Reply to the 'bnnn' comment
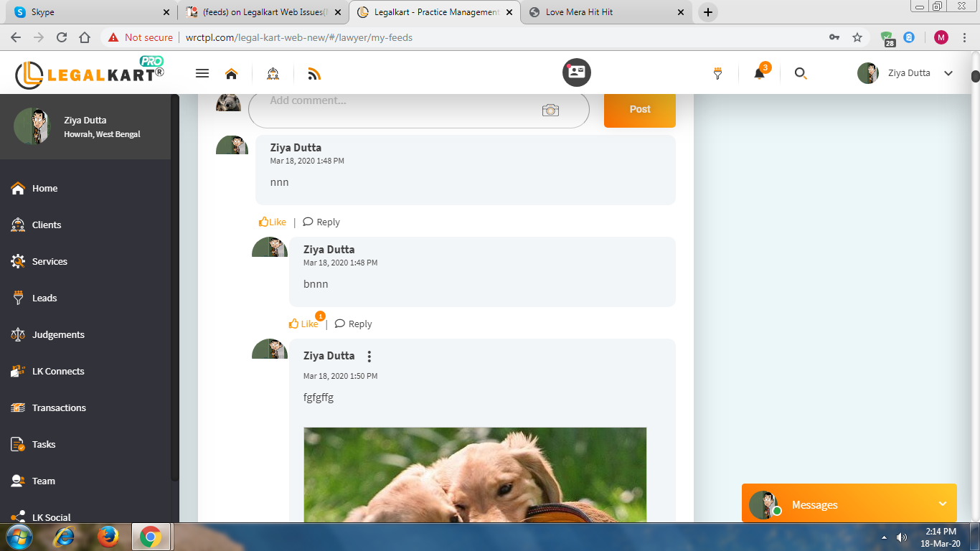Screen dimensions: 980x551 (x=354, y=324)
